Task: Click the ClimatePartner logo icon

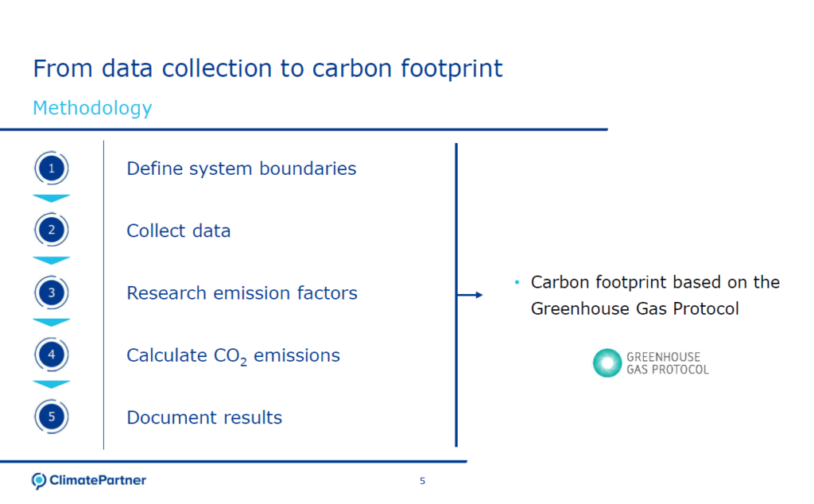Action: coord(39,481)
